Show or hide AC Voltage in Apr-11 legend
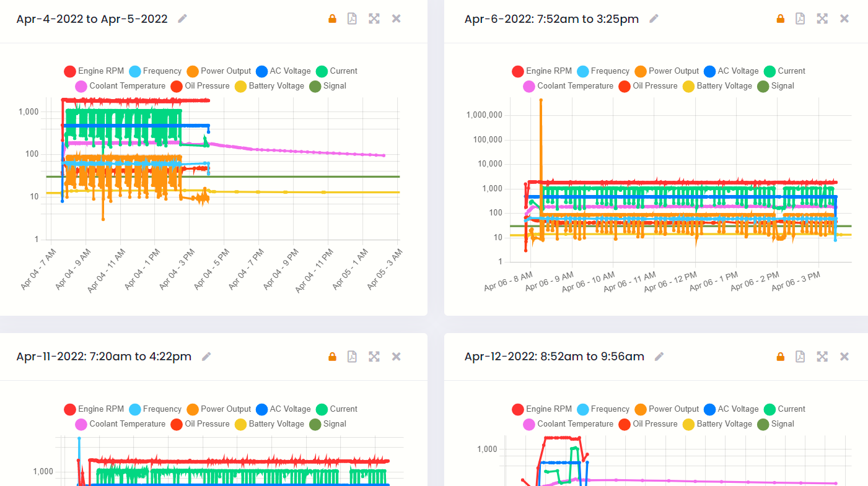This screenshot has height=486, width=868. click(283, 409)
